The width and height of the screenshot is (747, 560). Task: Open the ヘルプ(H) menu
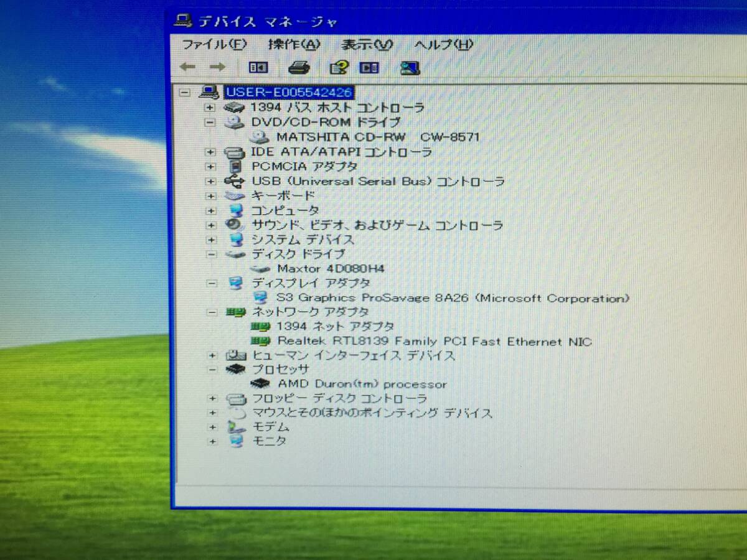[x=443, y=45]
